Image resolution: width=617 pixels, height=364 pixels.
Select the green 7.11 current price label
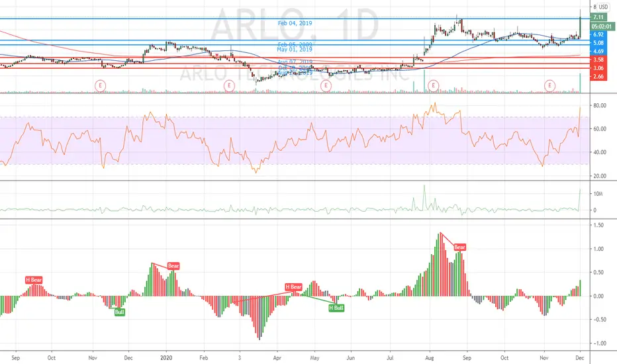tap(598, 17)
